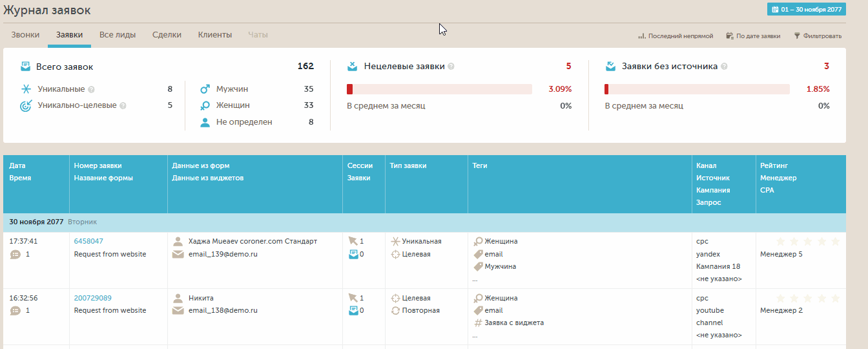Click person icon beside Никита
This screenshot has height=349, width=868.
point(178,298)
